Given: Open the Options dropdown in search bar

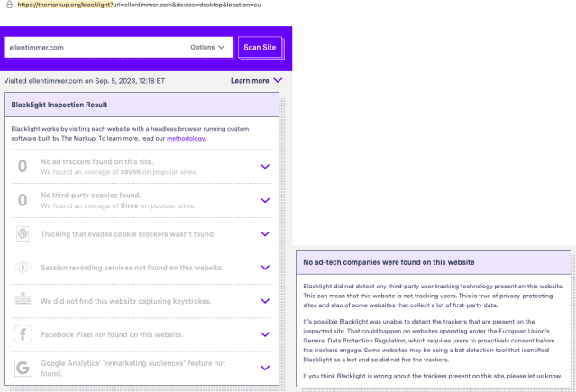Looking at the screenshot, I should click(x=208, y=47).
